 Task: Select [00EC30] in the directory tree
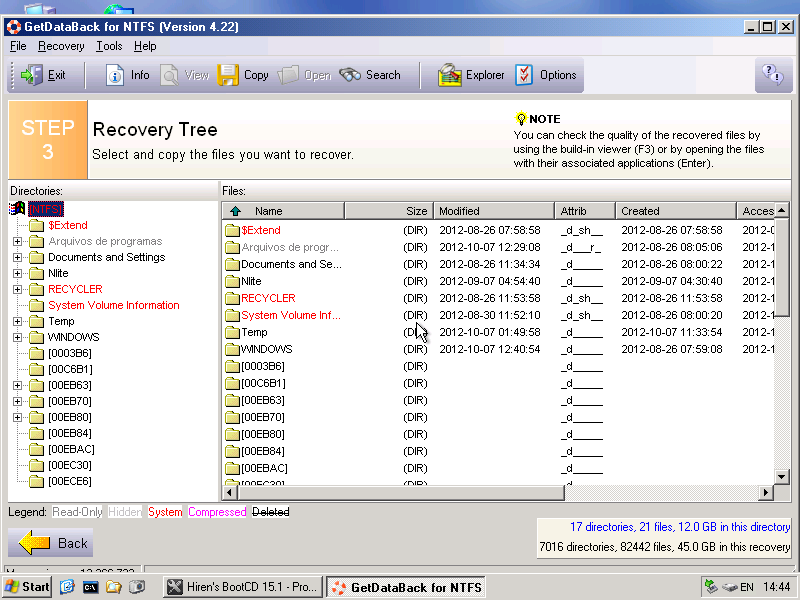tap(70, 465)
